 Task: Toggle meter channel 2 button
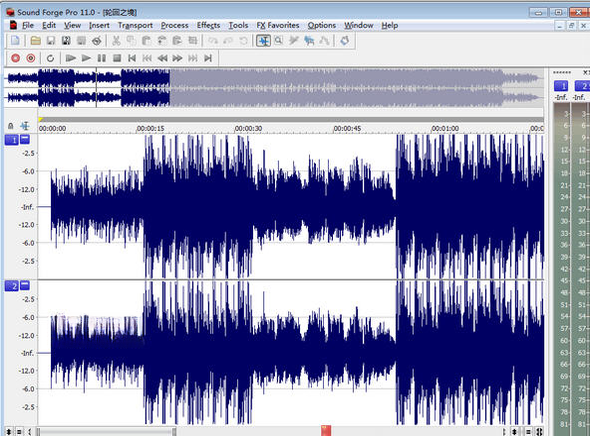pos(582,86)
